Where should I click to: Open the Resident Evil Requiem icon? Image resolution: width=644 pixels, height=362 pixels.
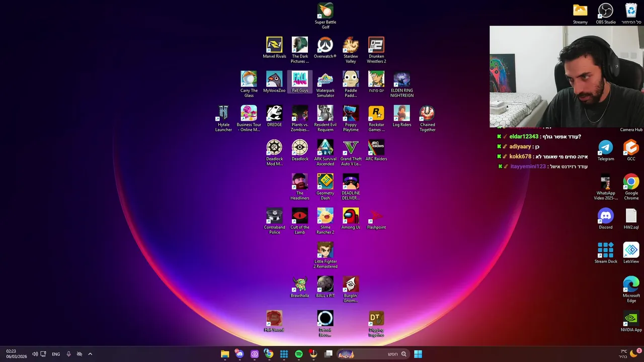(326, 118)
